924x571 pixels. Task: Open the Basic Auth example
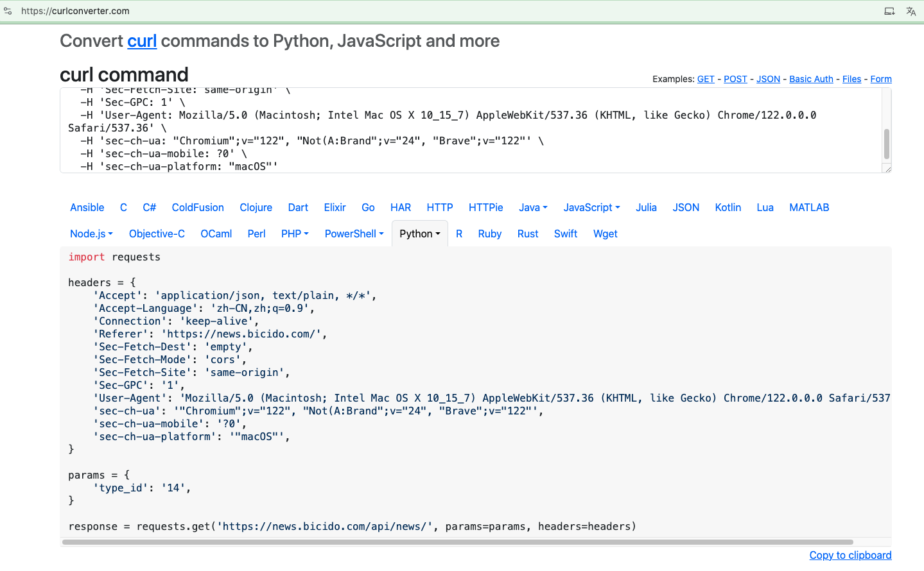pos(810,79)
